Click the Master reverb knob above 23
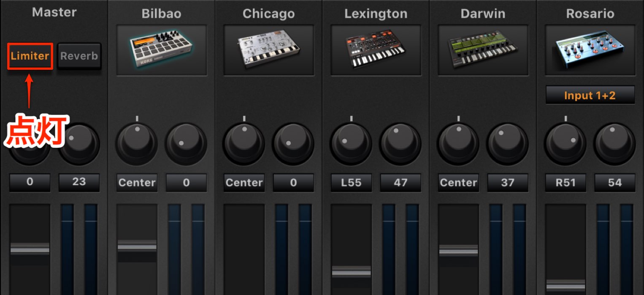Screen dimensions: 644x295 click(x=79, y=143)
